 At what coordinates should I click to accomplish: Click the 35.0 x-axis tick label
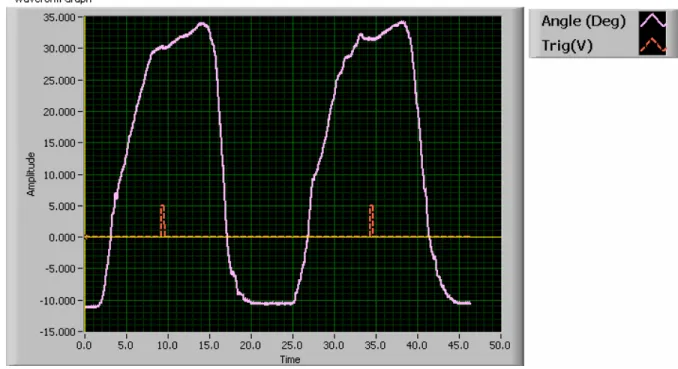(x=375, y=346)
